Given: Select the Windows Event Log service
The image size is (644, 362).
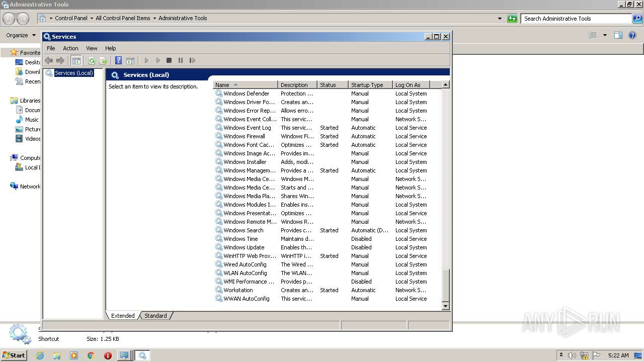Looking at the screenshot, I should (327, 128).
